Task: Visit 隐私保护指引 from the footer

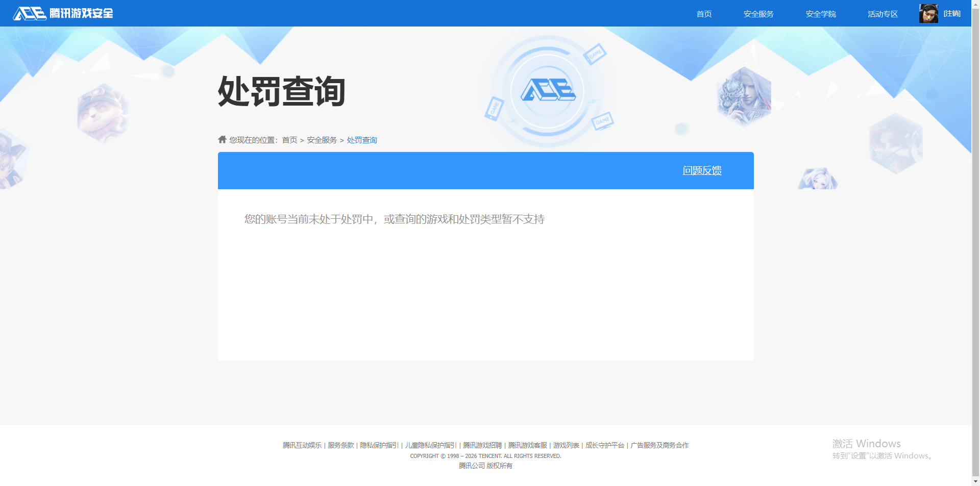Action: (x=378, y=445)
